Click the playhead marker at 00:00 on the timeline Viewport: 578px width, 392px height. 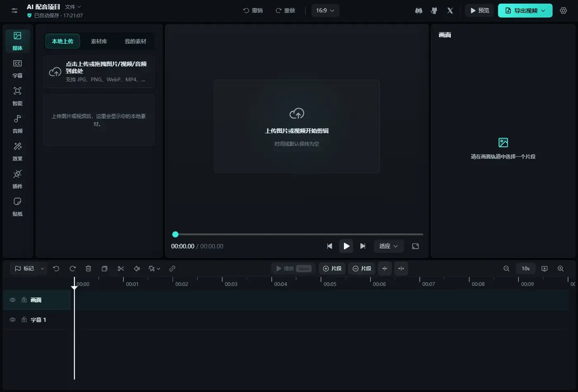click(x=74, y=287)
